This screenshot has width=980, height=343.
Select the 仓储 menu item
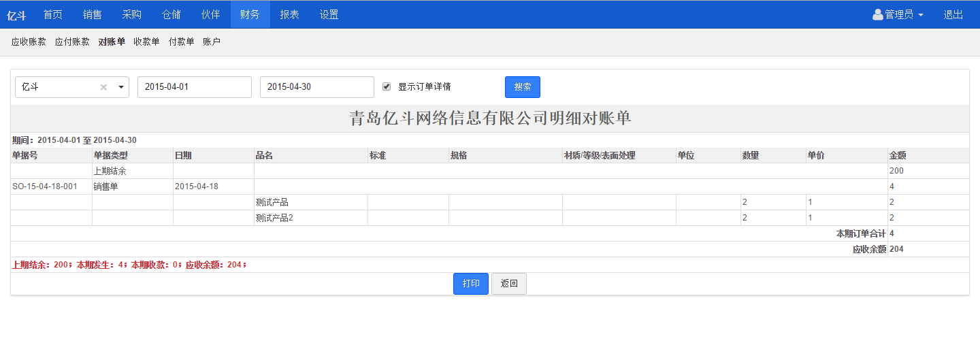click(x=171, y=14)
